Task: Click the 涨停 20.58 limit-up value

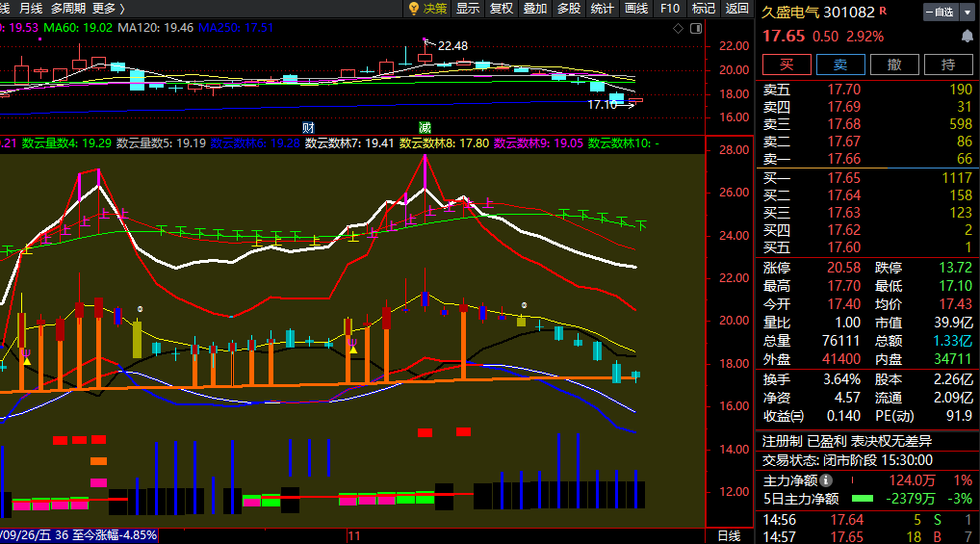Action: pos(843,268)
